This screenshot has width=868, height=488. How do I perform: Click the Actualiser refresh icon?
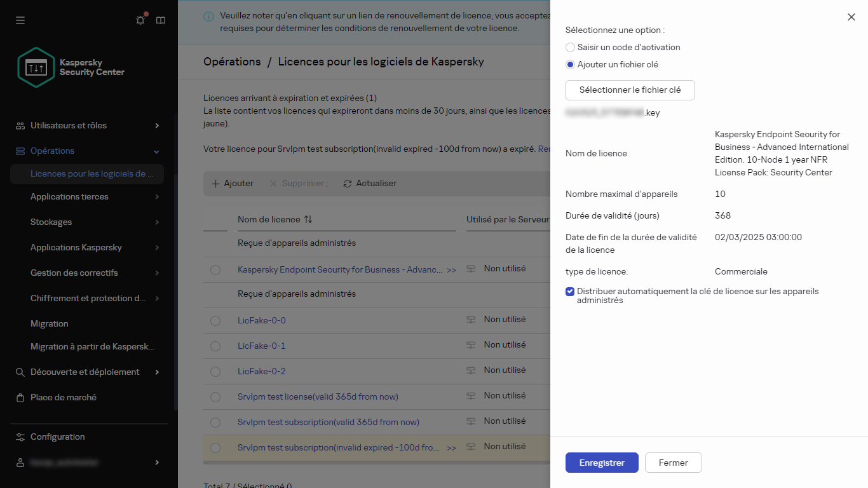(347, 183)
